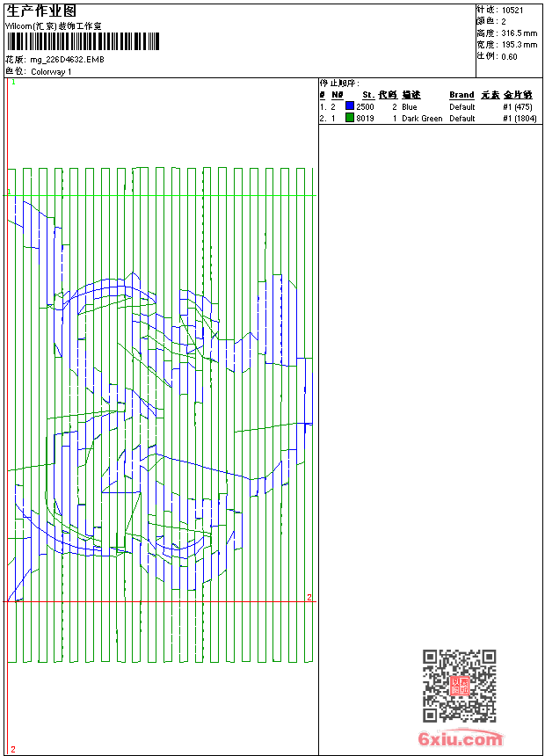This screenshot has height=756, width=545.
Task: Click the width value 195.3 mm
Action: (x=519, y=45)
